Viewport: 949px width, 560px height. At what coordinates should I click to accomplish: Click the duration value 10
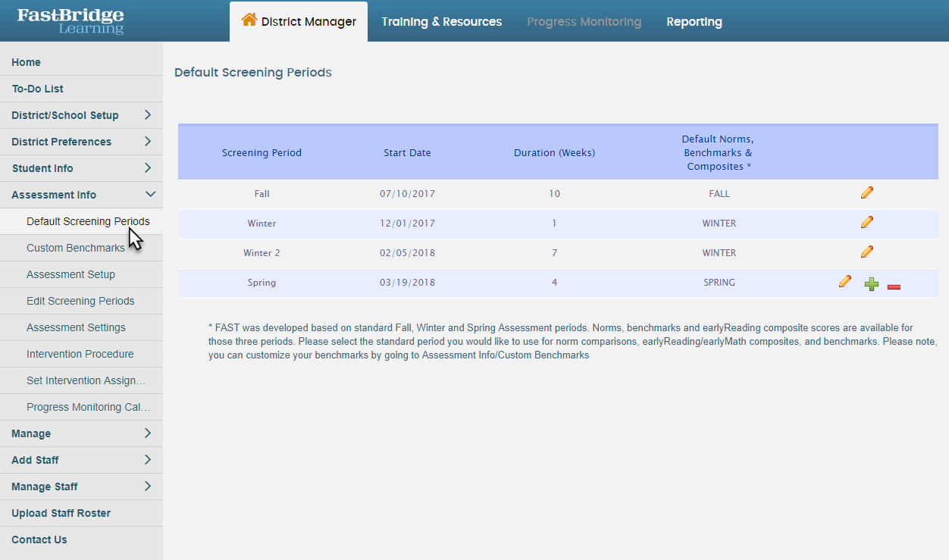pyautogui.click(x=555, y=194)
